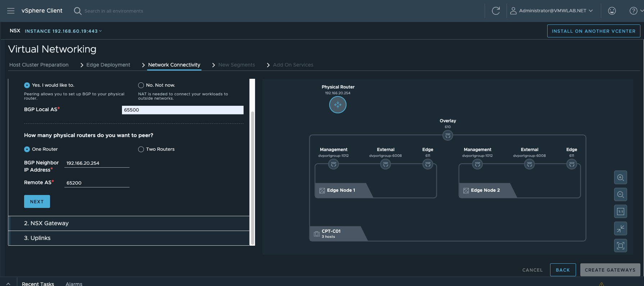The image size is (644, 286).
Task: Go to Host Cluster Preparation step
Action: click(39, 65)
